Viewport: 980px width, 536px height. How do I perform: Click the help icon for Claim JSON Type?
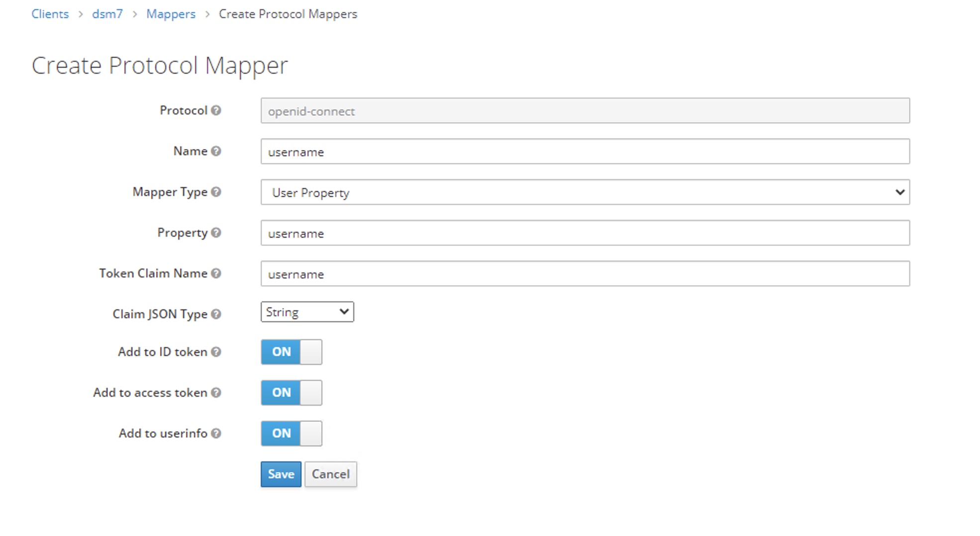click(216, 314)
